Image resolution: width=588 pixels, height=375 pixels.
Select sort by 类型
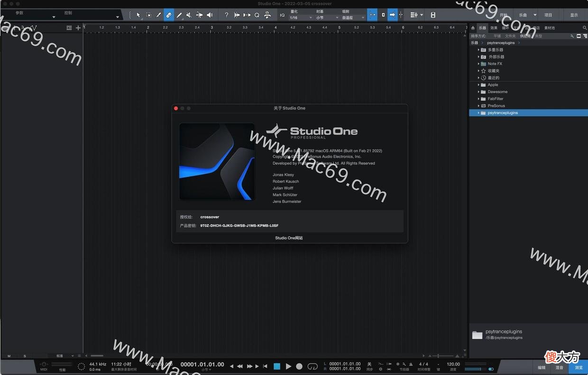coord(539,36)
